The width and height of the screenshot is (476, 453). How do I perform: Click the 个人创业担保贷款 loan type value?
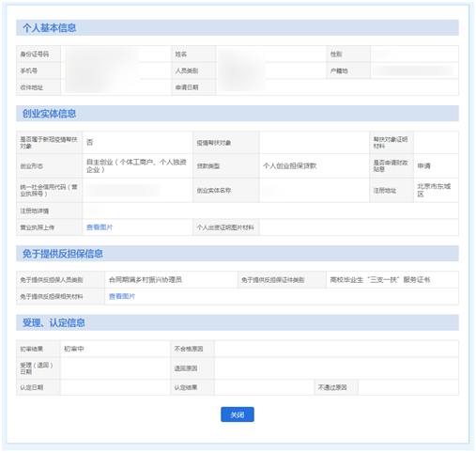[290, 166]
